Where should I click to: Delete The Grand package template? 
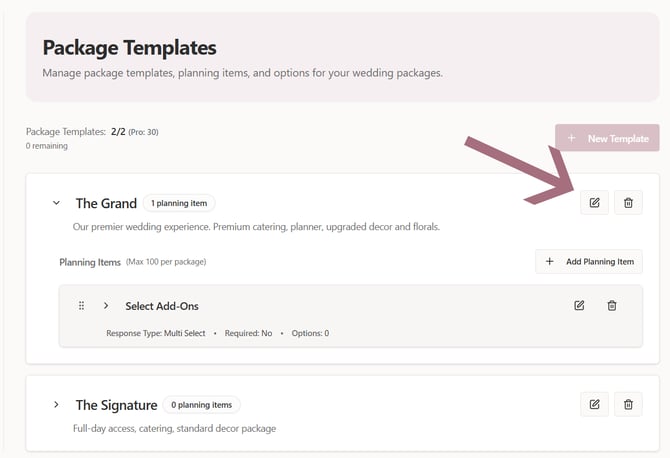628,203
